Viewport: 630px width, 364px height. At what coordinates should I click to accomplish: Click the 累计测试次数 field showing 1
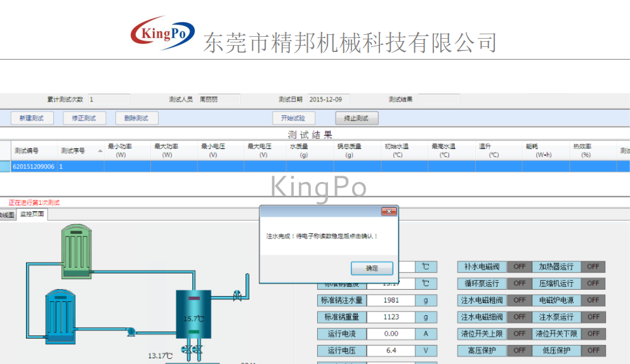pyautogui.click(x=109, y=99)
